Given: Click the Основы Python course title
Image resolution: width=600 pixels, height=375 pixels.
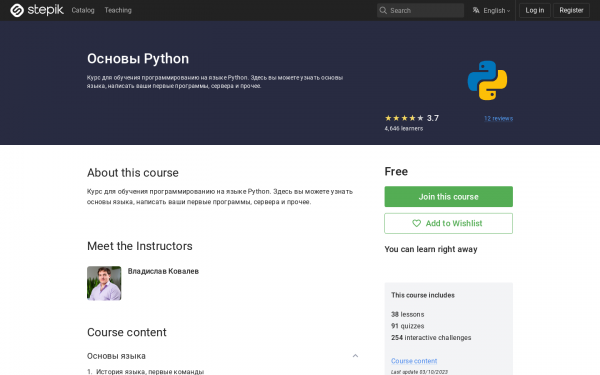Looking at the screenshot, I should tap(138, 59).
